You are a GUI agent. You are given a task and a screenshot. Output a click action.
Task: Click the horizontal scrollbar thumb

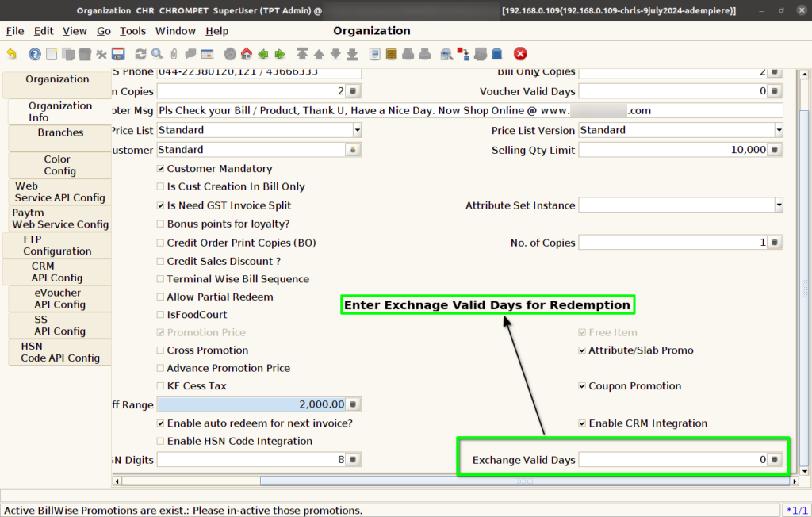click(525, 481)
